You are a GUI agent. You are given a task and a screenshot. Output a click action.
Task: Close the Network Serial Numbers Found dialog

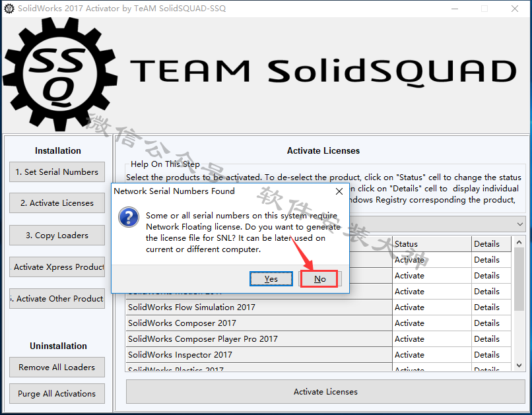pos(339,191)
